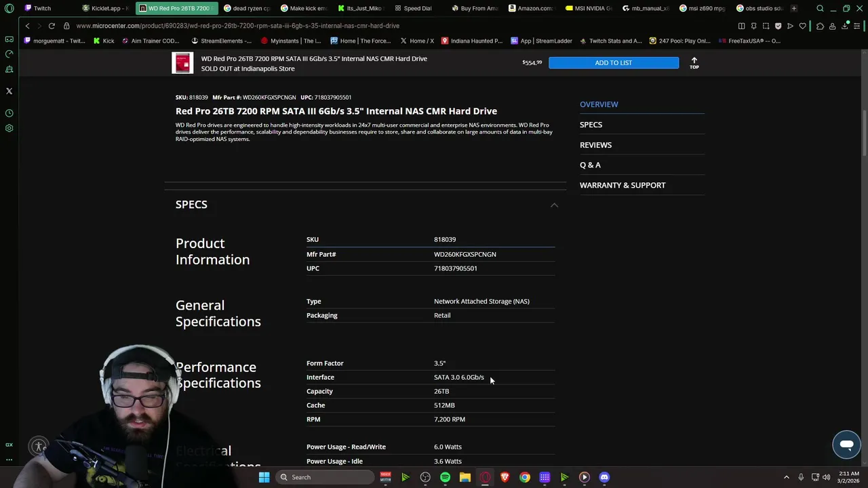Open the chat bubble widget
Screen dimensions: 868x488
pos(846,445)
